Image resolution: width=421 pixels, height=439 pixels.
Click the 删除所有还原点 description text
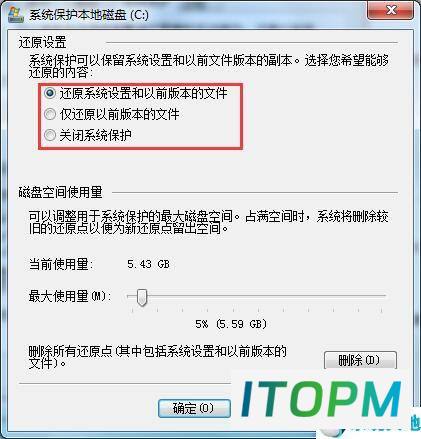pyautogui.click(x=157, y=357)
